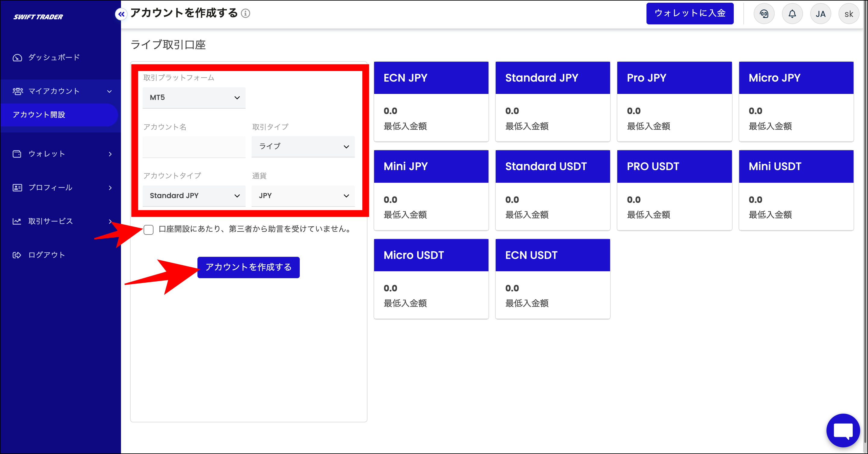This screenshot has width=868, height=454.
Task: Open the notifications bell icon
Action: (x=792, y=14)
